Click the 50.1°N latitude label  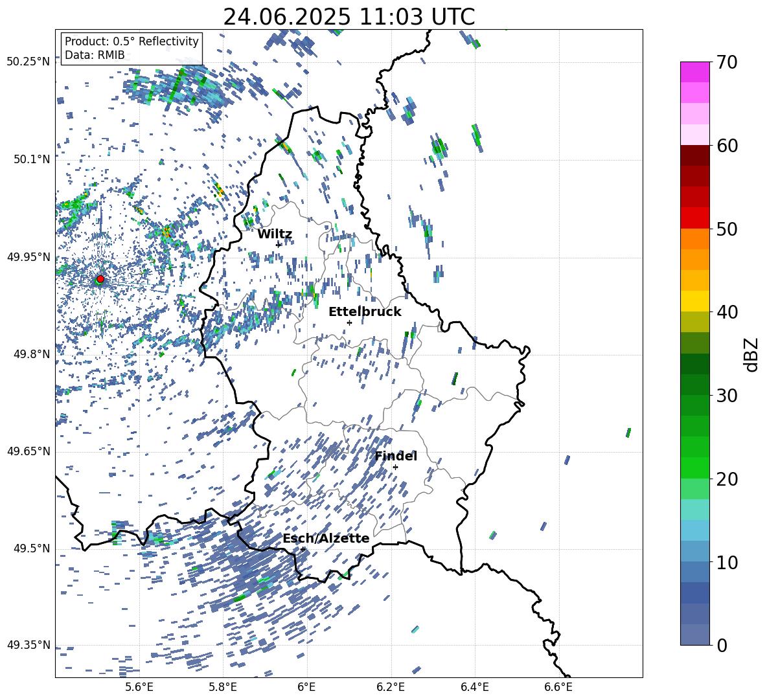[x=32, y=159]
